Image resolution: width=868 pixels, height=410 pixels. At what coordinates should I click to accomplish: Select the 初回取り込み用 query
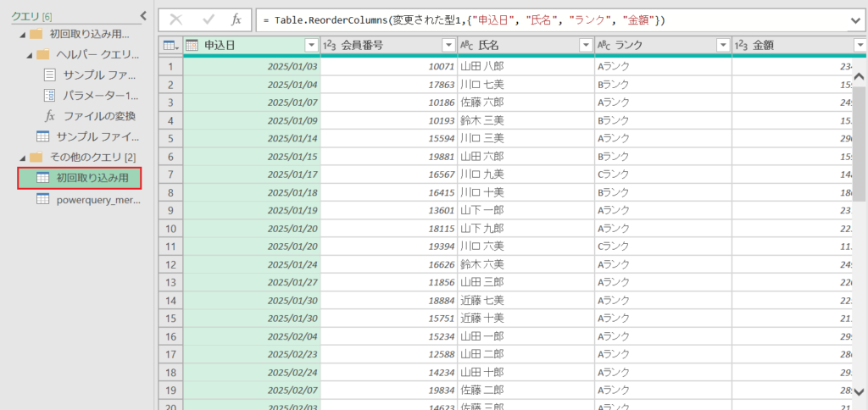click(79, 178)
